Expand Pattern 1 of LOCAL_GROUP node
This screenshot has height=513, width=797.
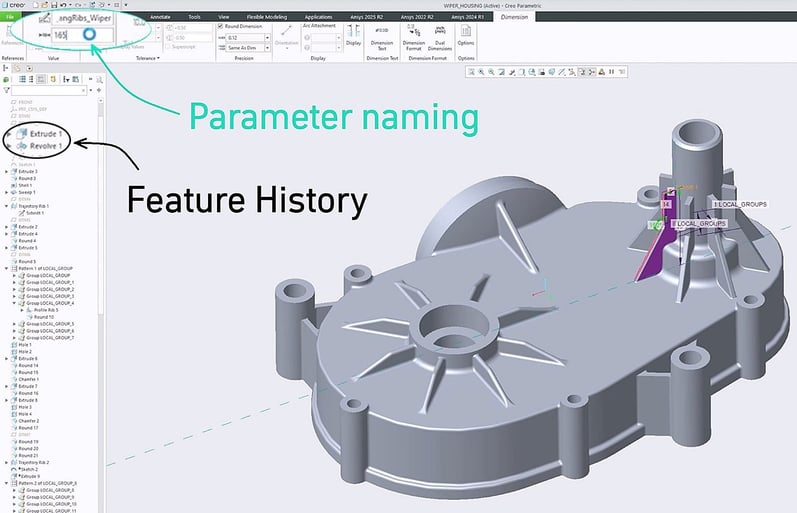(x=8, y=269)
